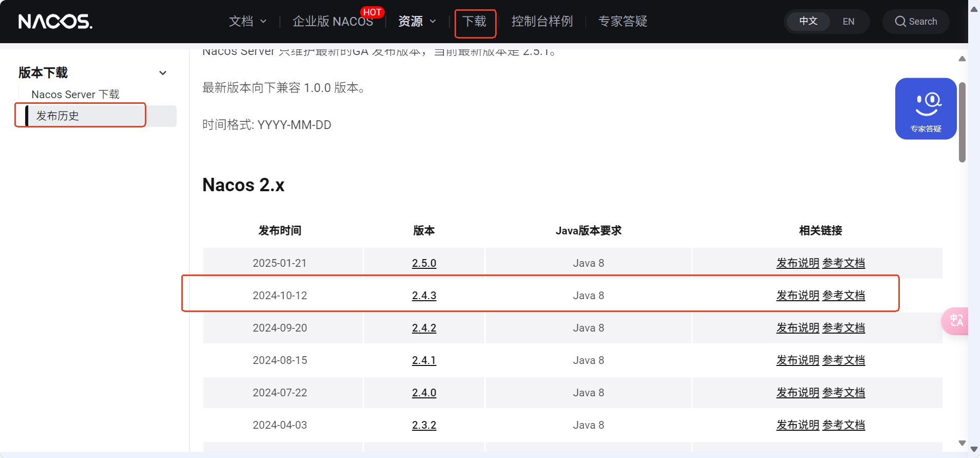Click the inner scrollbar down arrow
Viewport: 980px width, 458px height.
[962, 443]
